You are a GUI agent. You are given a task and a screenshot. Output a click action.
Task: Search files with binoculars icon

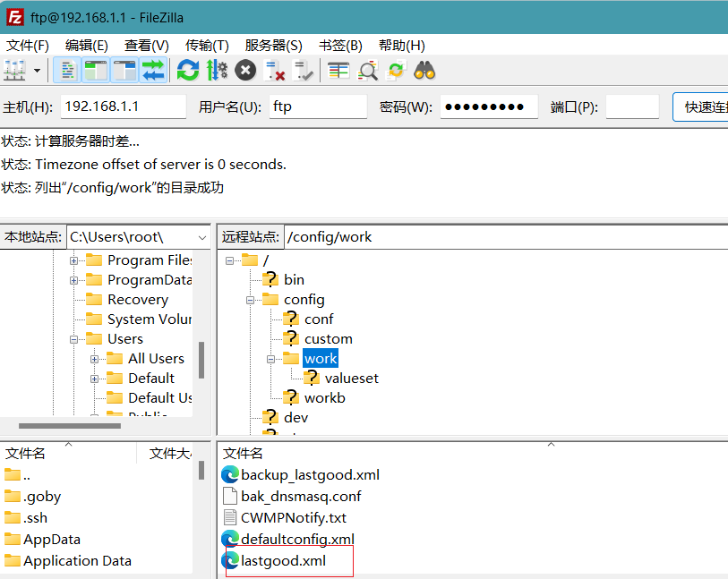point(424,71)
